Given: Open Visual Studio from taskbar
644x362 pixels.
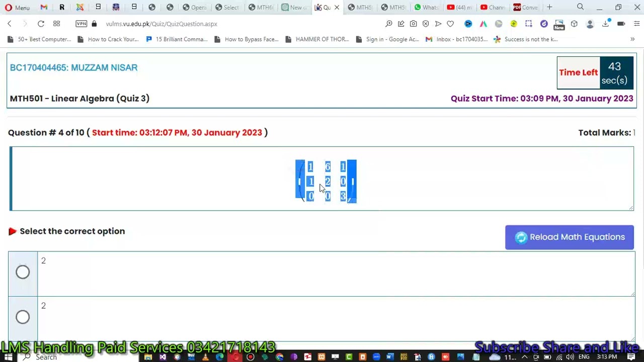Looking at the screenshot, I should (163, 357).
